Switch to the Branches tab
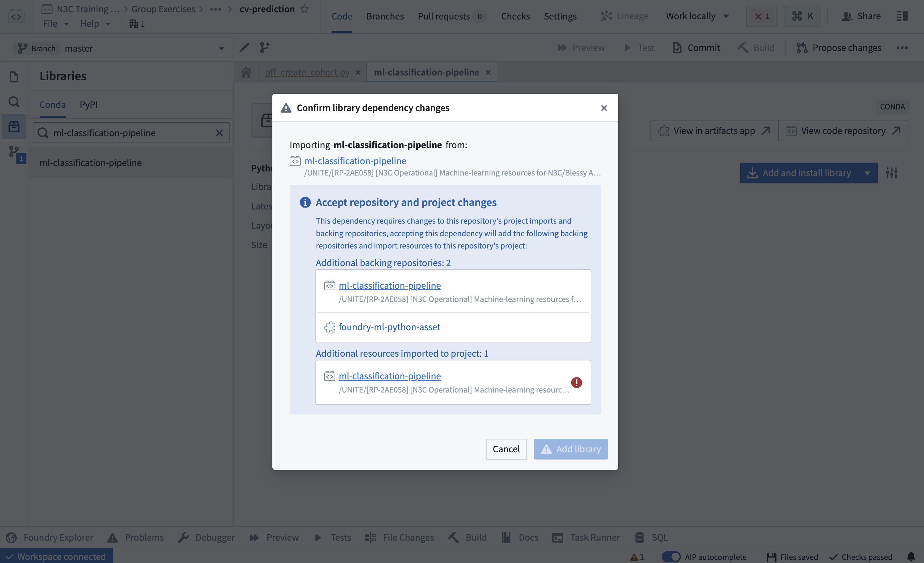924x563 pixels. point(385,16)
